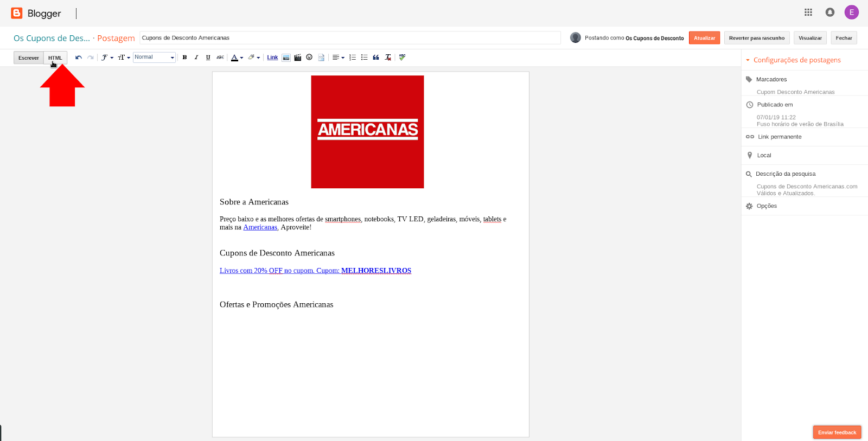This screenshot has width=868, height=441.
Task: Click the Visualizar button
Action: (810, 38)
